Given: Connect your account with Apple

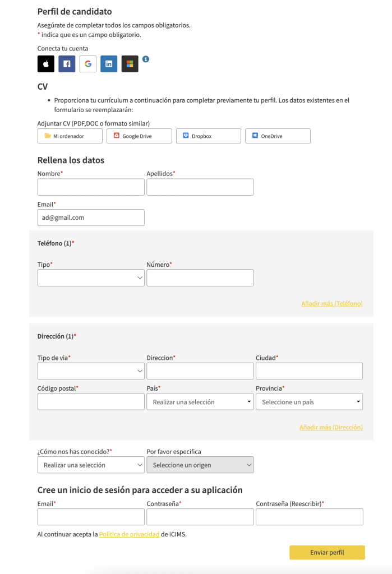Looking at the screenshot, I should pos(45,63).
